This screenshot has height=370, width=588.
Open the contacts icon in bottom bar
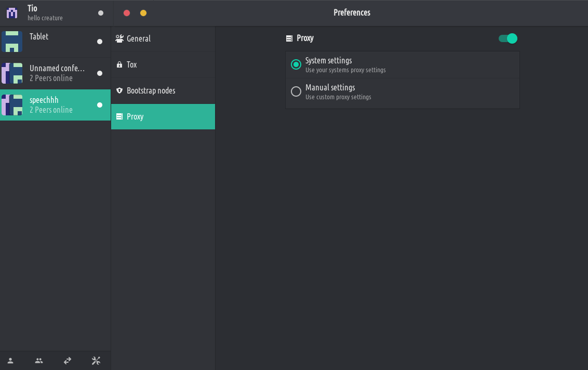click(x=10, y=361)
